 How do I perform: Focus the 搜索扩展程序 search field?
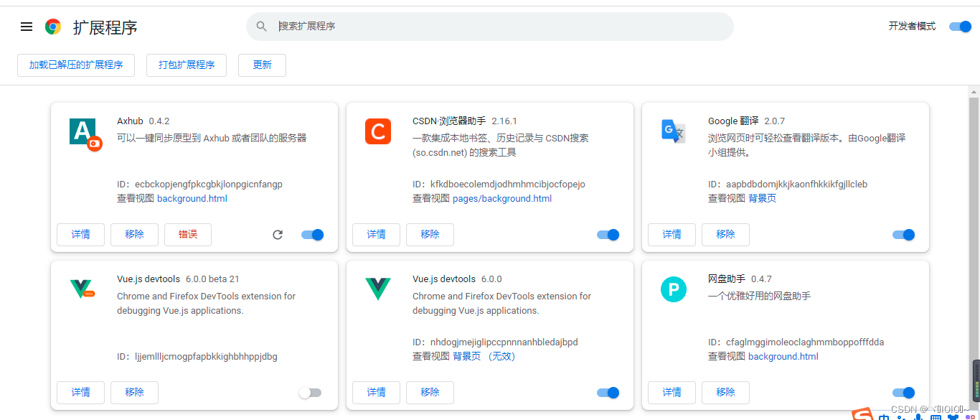(490, 27)
